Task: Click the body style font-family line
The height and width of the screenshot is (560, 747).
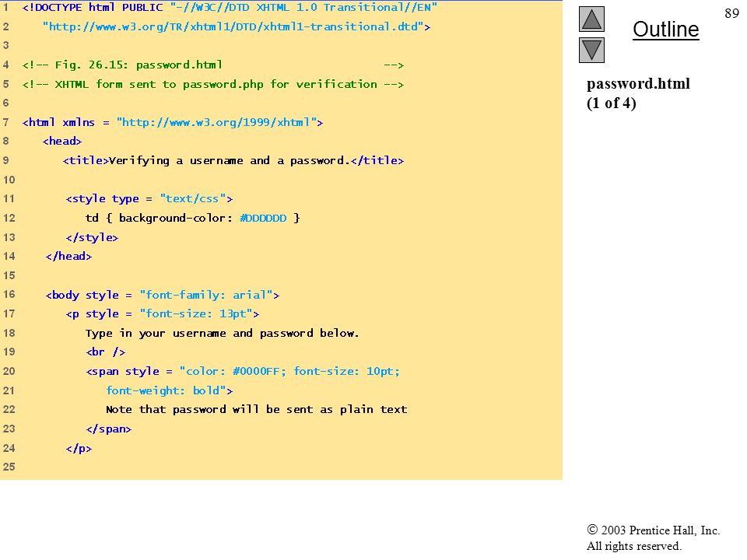Action: pyautogui.click(x=163, y=295)
